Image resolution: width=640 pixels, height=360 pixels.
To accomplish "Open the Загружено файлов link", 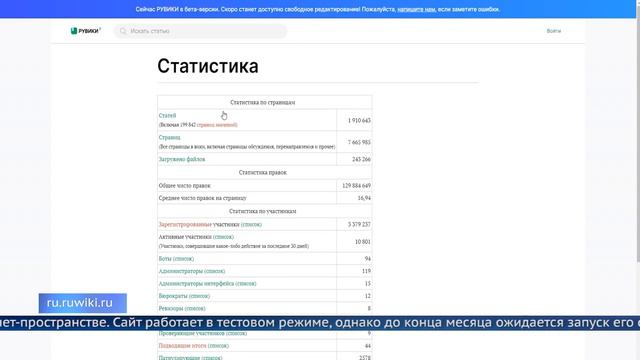I will (x=182, y=159).
